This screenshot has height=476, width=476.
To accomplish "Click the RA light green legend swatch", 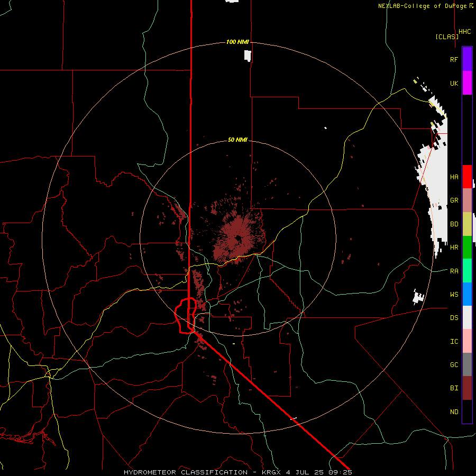I will pos(467,271).
